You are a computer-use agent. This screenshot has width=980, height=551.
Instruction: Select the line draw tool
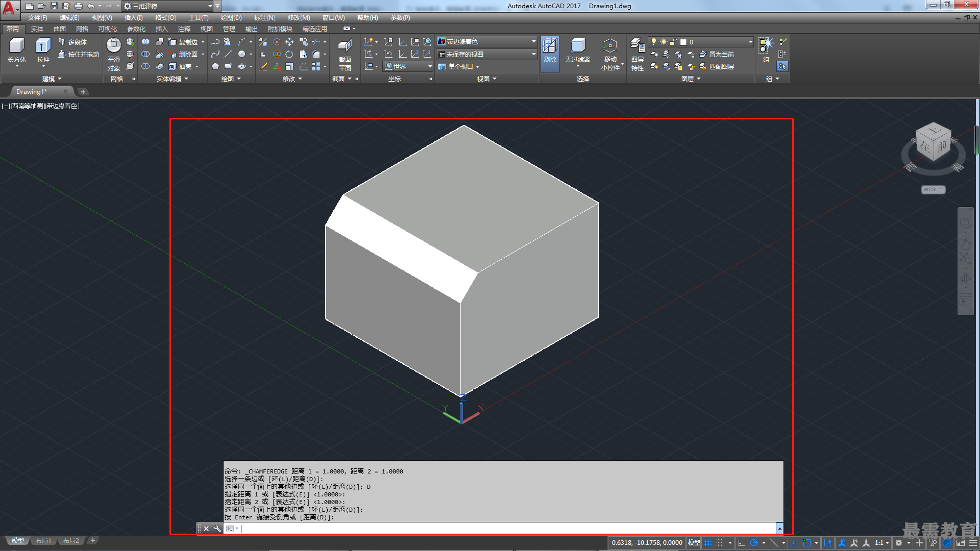pyautogui.click(x=228, y=54)
